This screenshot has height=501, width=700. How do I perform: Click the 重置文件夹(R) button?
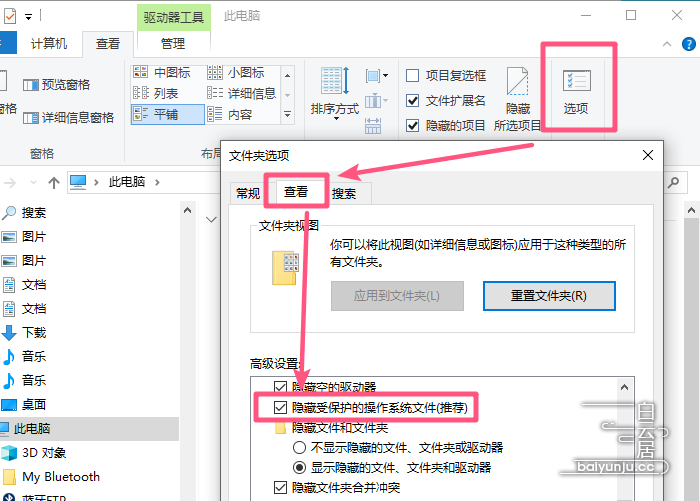point(549,296)
